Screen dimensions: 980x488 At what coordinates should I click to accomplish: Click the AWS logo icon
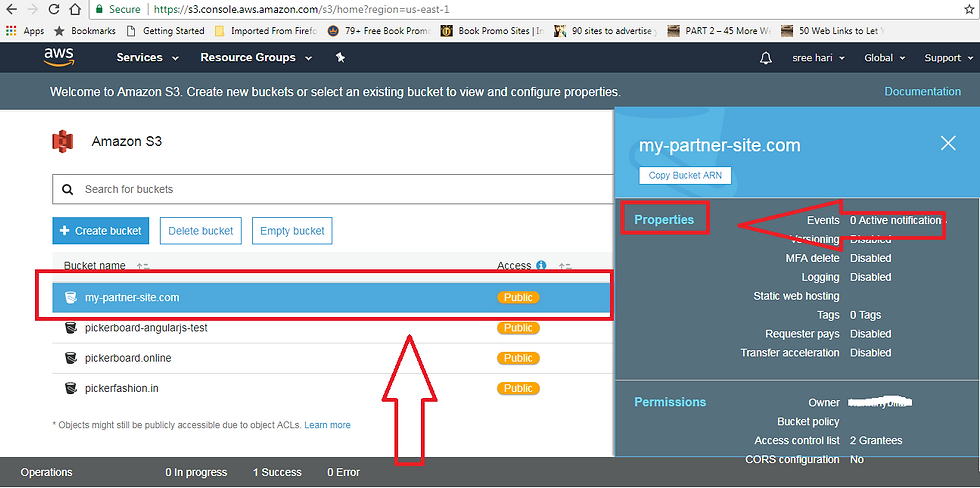coord(59,57)
